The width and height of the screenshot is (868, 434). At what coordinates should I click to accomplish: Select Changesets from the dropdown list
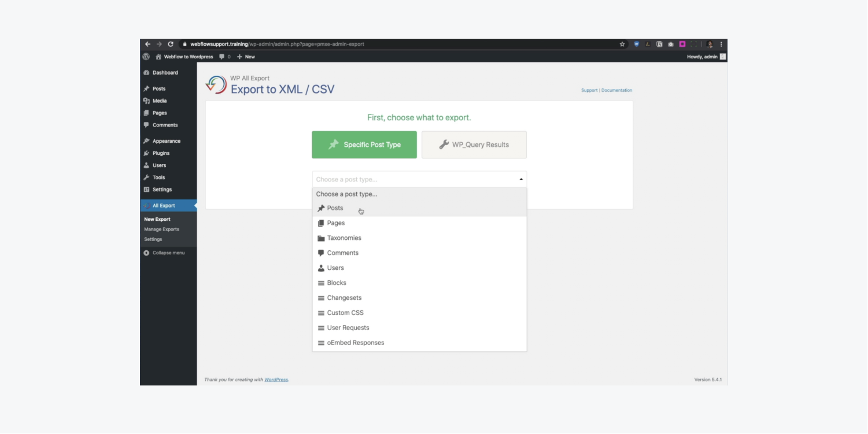point(419,298)
